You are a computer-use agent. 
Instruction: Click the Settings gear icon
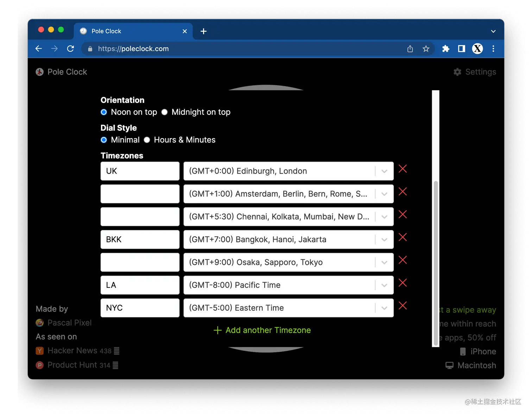(457, 72)
